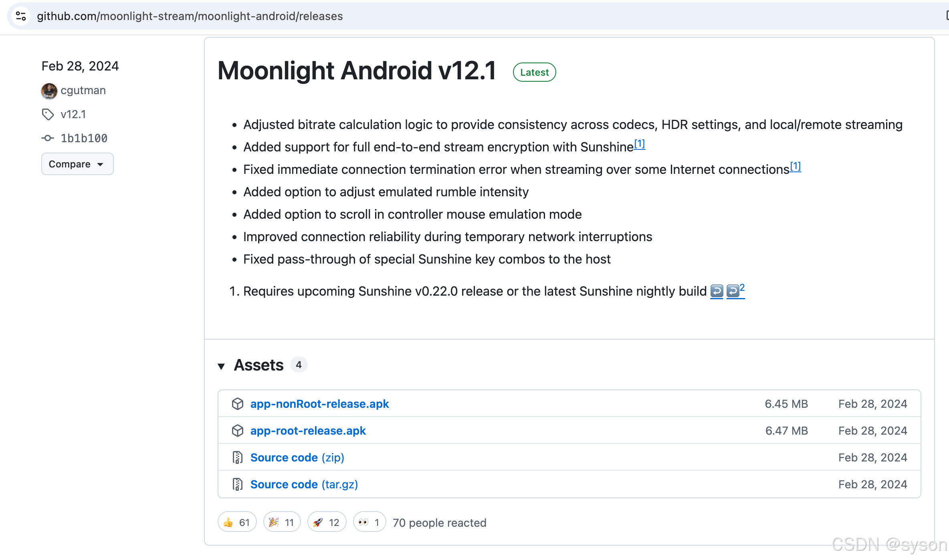
Task: Click the package icon beside app-root-release.apk
Action: click(x=238, y=431)
